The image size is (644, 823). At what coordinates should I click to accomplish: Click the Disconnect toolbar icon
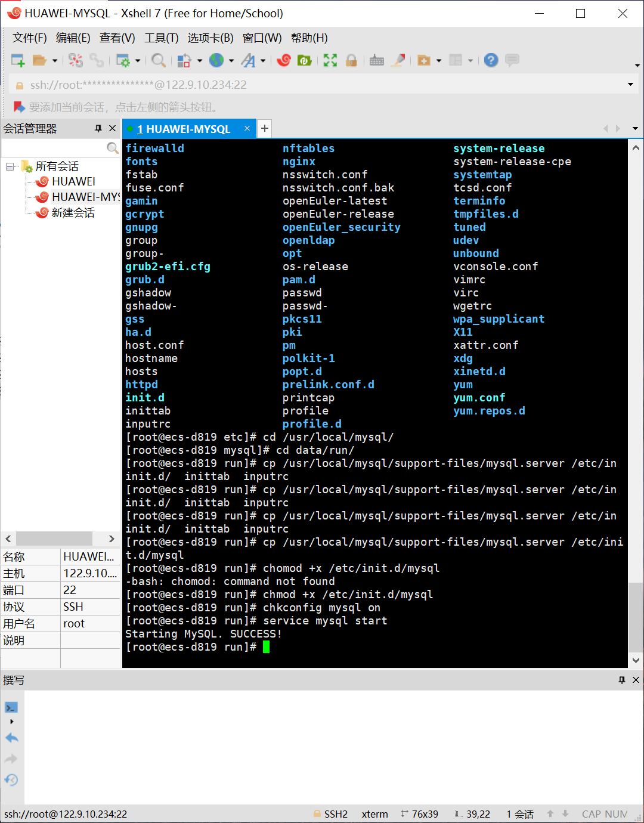76,60
